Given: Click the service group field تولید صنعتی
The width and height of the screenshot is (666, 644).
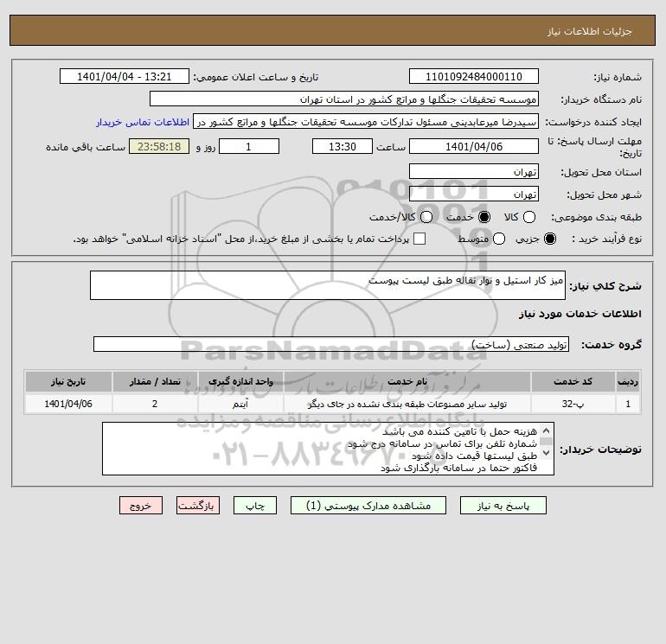Looking at the screenshot, I should tap(331, 344).
